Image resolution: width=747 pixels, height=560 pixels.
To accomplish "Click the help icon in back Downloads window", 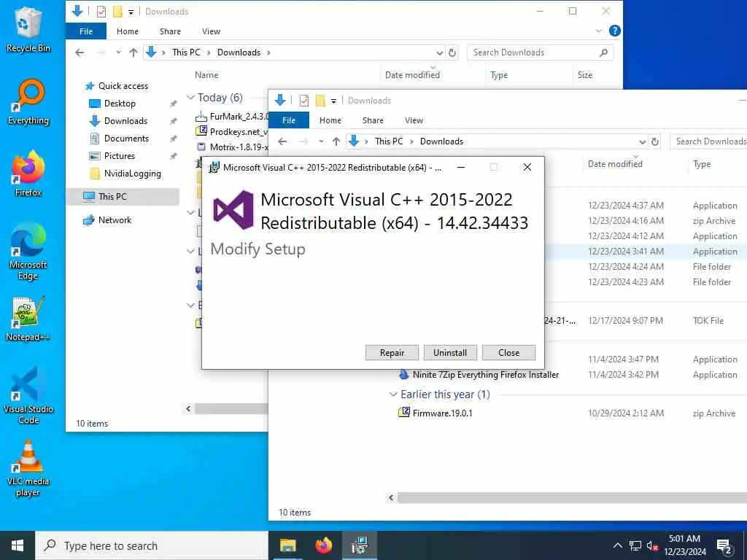I will [x=614, y=31].
